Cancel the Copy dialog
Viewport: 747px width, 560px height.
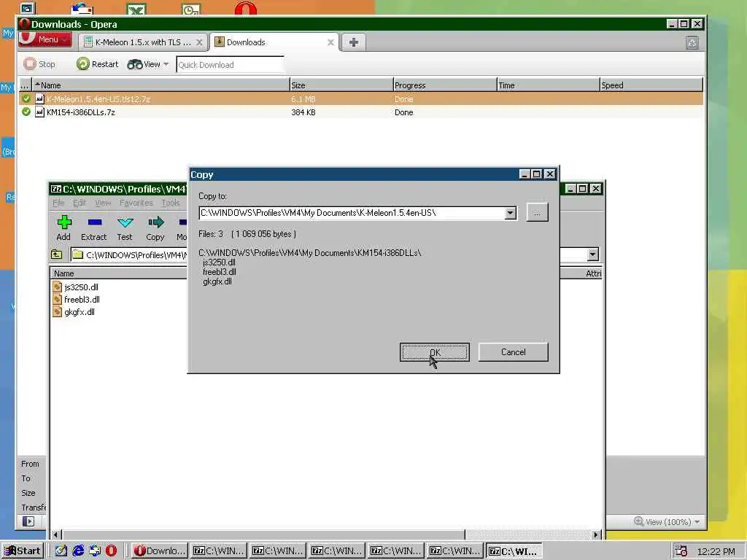pos(513,352)
